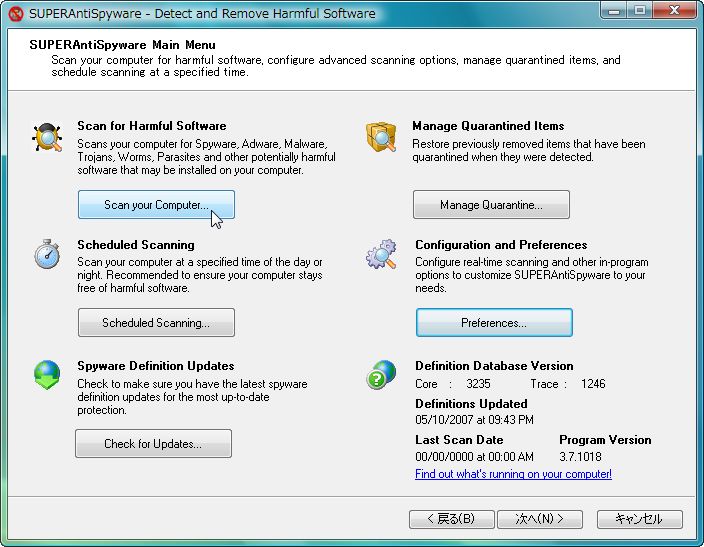Click the bug magnifier scan icon

[x=47, y=137]
